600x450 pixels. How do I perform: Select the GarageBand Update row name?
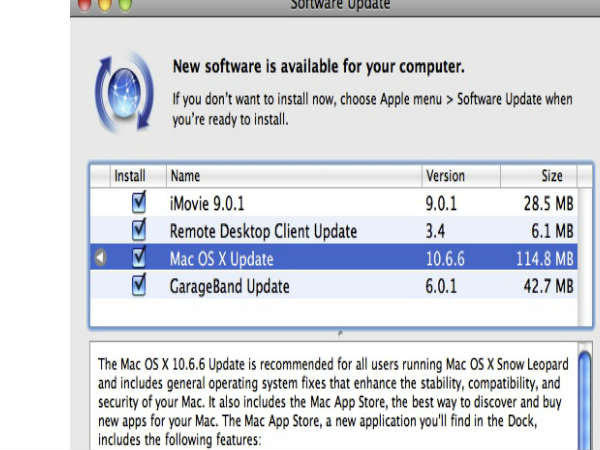point(230,286)
